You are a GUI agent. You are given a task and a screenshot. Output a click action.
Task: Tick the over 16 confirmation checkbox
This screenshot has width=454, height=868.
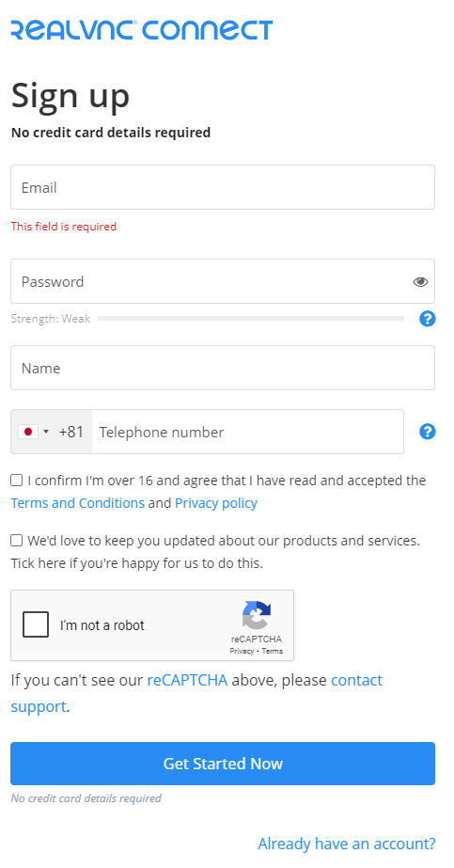point(17,481)
